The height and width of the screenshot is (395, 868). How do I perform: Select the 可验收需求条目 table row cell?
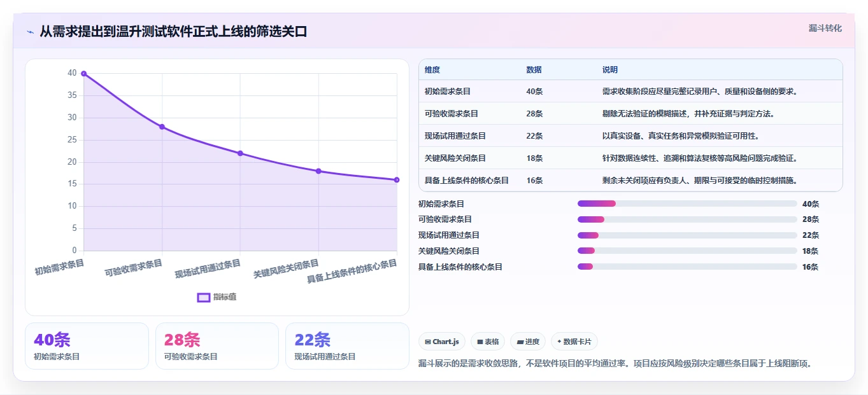coord(452,114)
